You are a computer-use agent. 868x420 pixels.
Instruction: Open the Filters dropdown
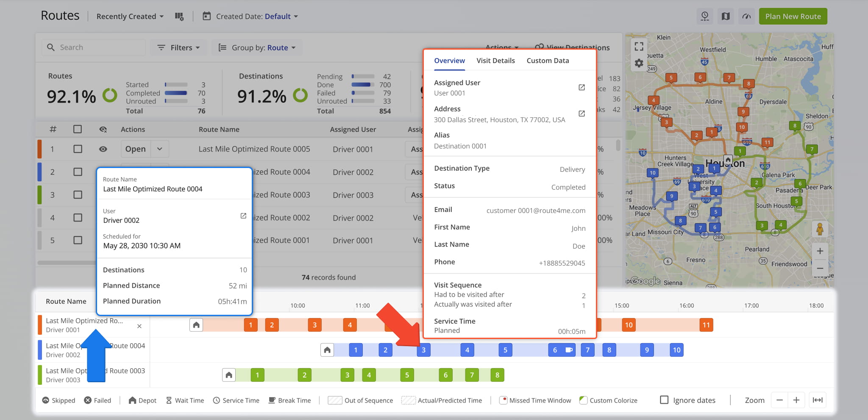(178, 48)
